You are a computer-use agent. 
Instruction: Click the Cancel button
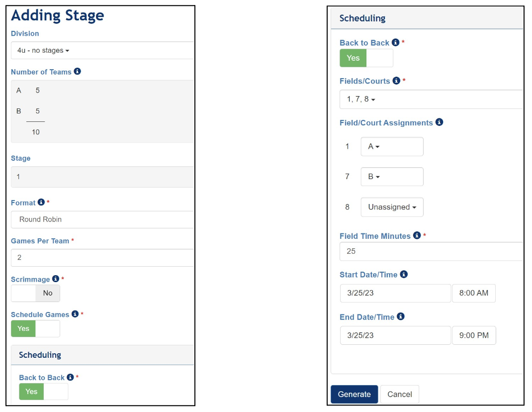(400, 394)
